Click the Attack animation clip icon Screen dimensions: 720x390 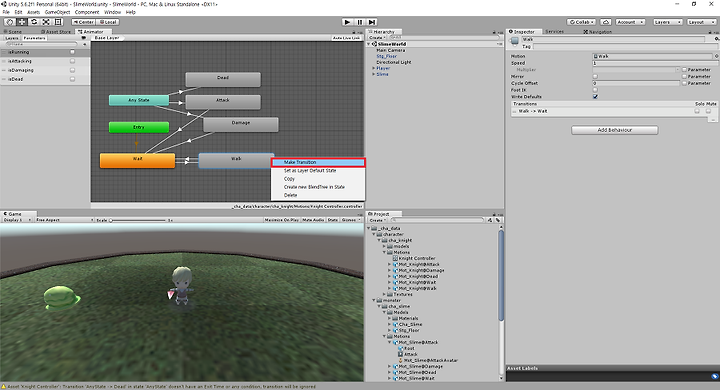(x=401, y=354)
